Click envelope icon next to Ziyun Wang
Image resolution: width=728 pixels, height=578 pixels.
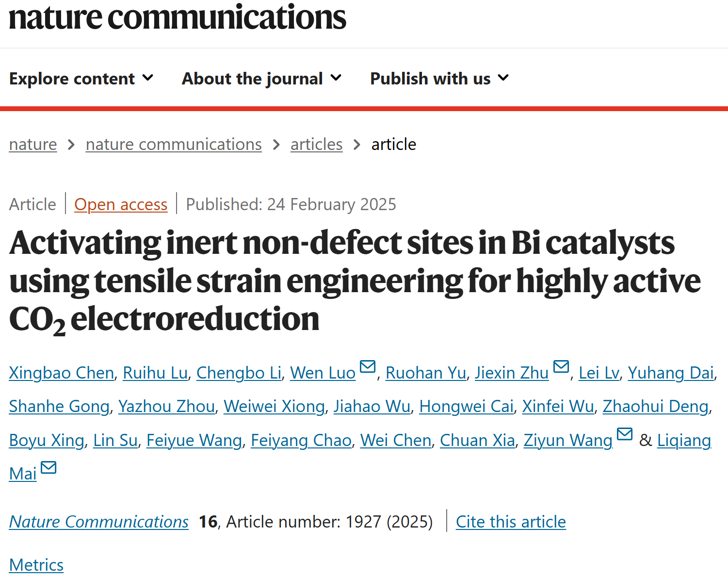(625, 434)
